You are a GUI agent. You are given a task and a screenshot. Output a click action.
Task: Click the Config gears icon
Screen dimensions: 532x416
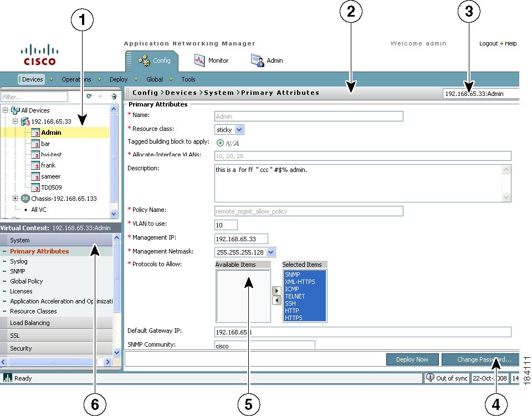(x=144, y=60)
